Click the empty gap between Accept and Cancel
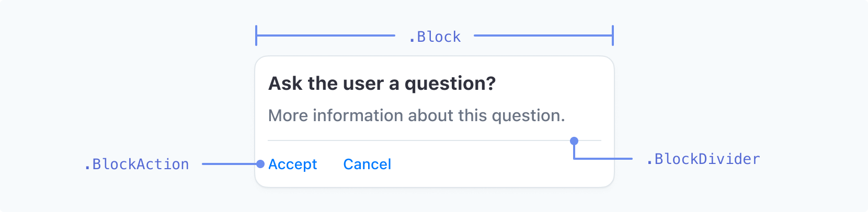Viewport: 868px width, 212px height. [x=330, y=164]
